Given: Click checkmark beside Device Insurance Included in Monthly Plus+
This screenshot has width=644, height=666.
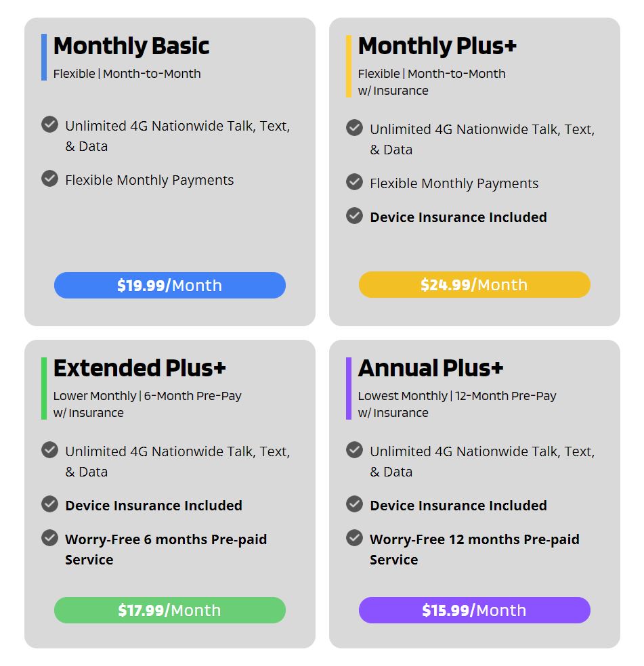Looking at the screenshot, I should (355, 216).
